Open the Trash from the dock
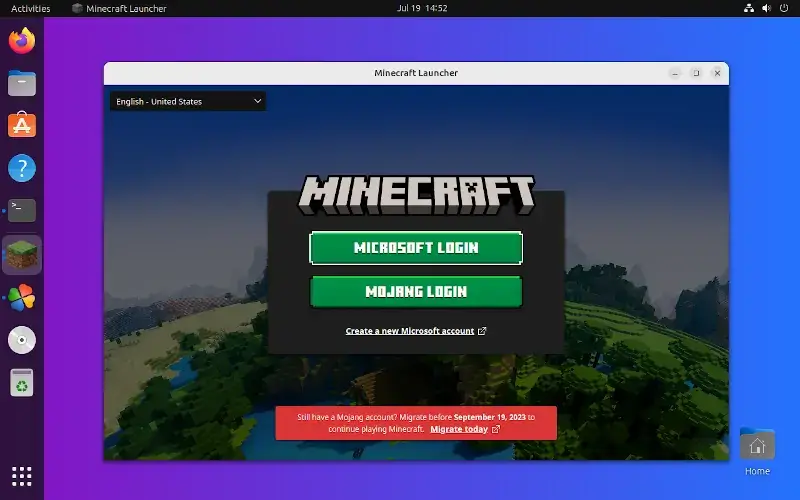The image size is (800, 500). pyautogui.click(x=22, y=383)
